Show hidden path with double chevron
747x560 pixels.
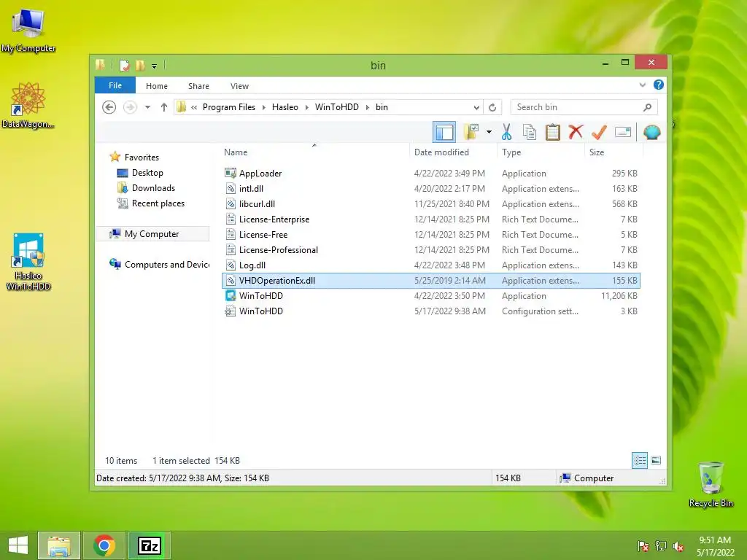coord(194,108)
